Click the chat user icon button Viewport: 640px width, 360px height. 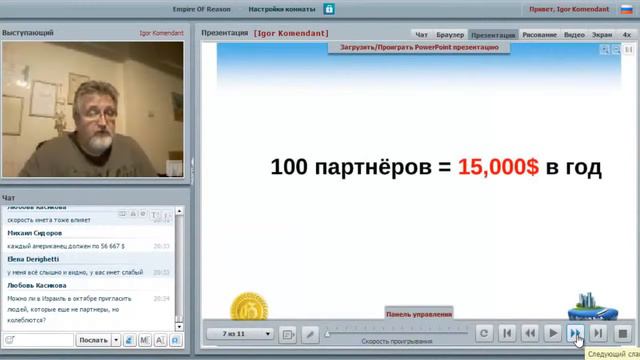[129, 340]
